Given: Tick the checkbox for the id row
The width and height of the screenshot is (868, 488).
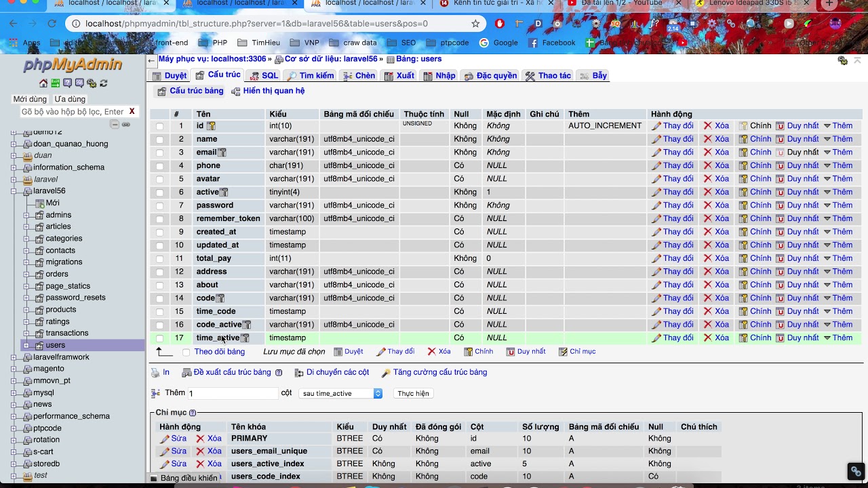Looking at the screenshot, I should tap(159, 126).
